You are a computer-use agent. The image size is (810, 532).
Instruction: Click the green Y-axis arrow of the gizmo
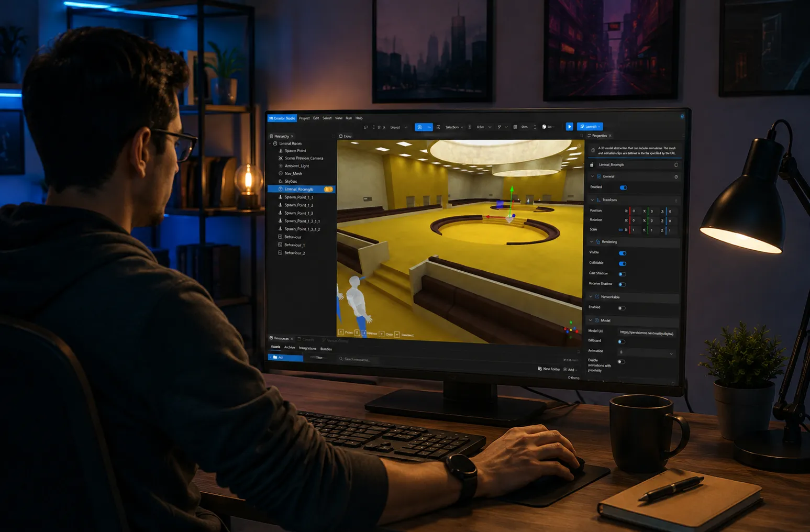(x=512, y=190)
